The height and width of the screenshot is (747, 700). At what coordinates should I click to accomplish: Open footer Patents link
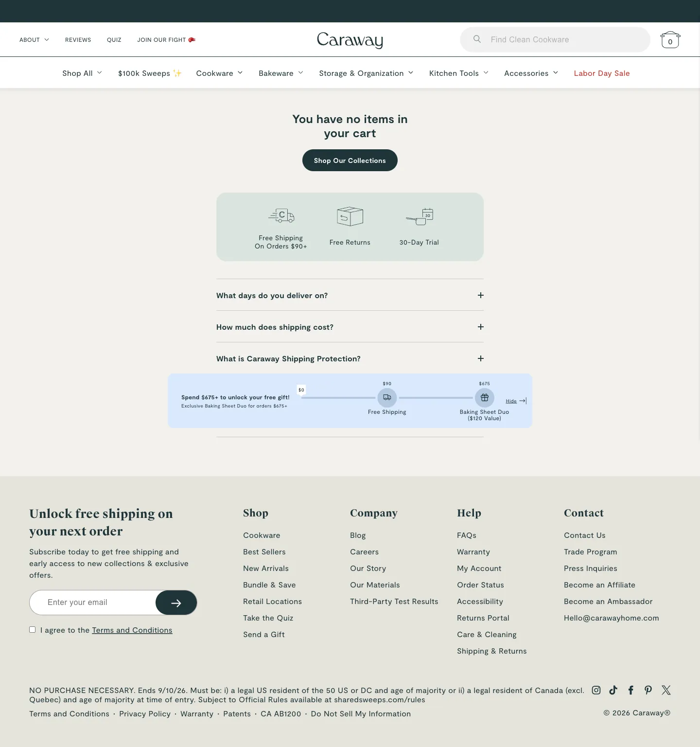237,714
